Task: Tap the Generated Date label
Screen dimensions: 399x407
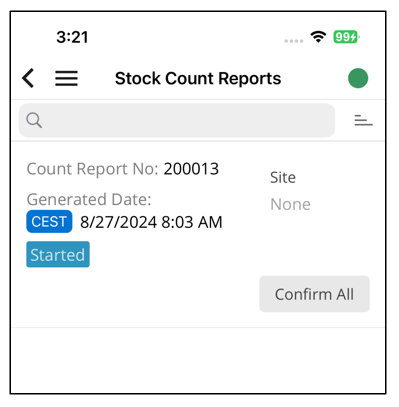Action: (89, 200)
